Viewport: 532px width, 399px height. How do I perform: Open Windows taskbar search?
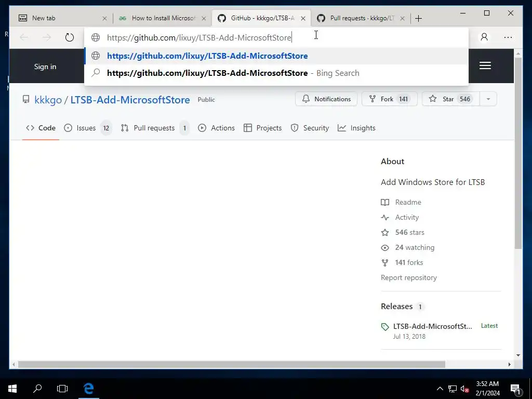(x=37, y=389)
